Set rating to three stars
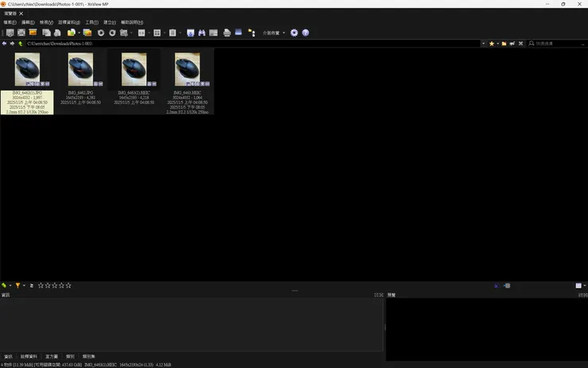The width and height of the screenshot is (588, 368). [x=55, y=285]
